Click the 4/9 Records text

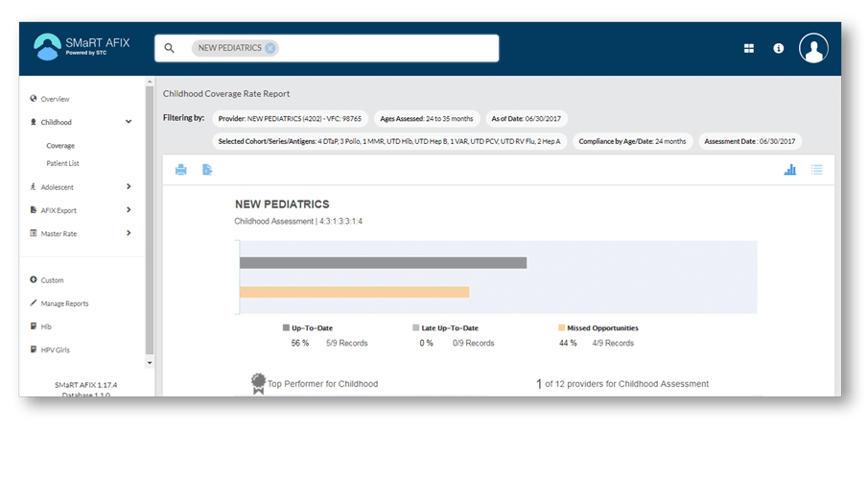click(x=613, y=343)
